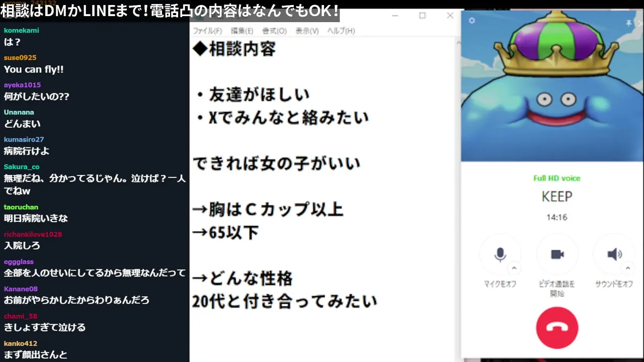
Task: Click the chat message You can fly!!
Action: click(x=34, y=69)
